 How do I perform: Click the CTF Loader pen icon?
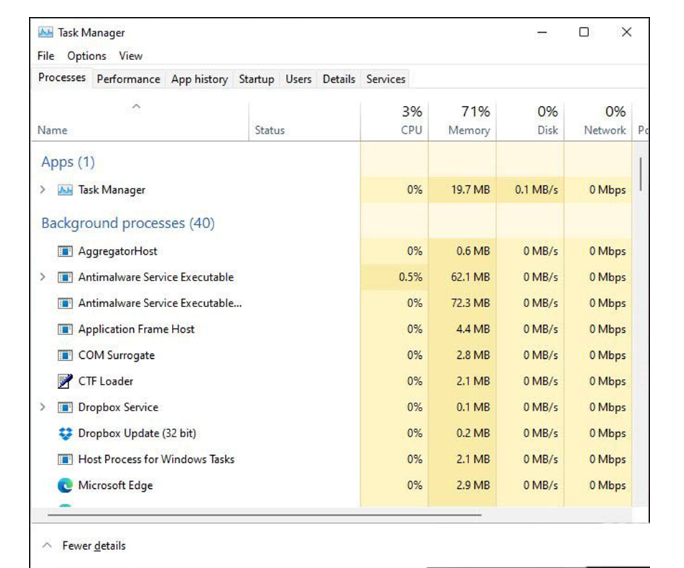pyautogui.click(x=65, y=382)
